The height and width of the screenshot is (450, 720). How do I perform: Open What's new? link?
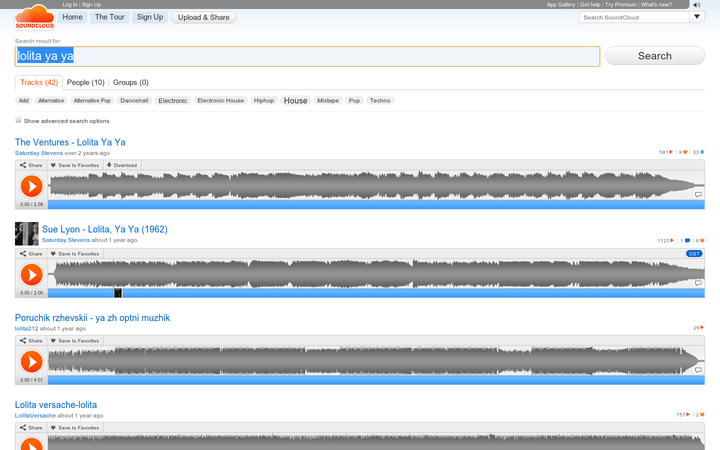click(656, 5)
